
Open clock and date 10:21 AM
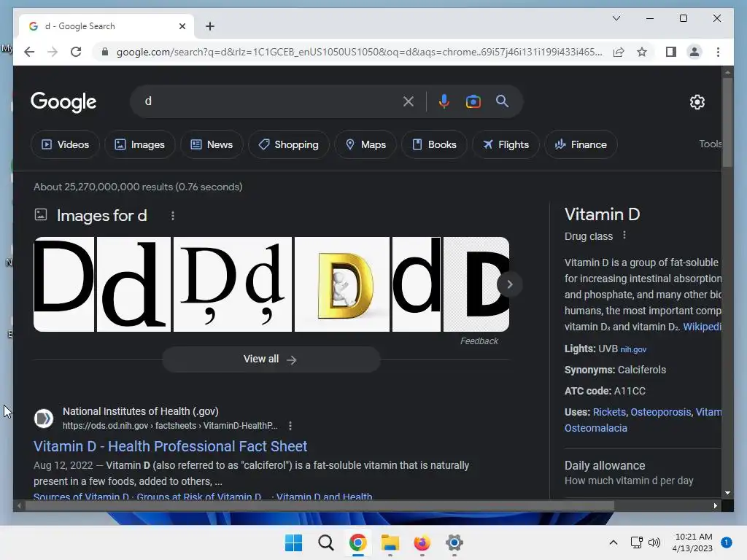tap(693, 542)
